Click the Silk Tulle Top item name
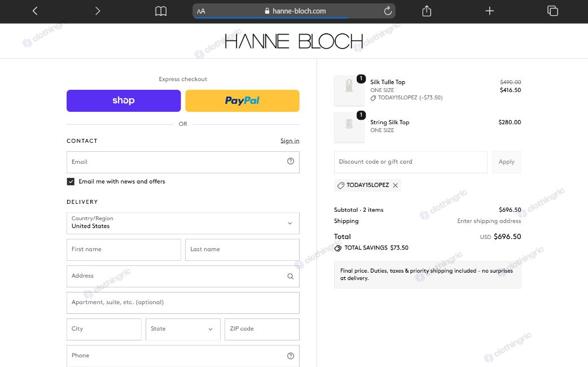This screenshot has height=367, width=588. (x=387, y=82)
